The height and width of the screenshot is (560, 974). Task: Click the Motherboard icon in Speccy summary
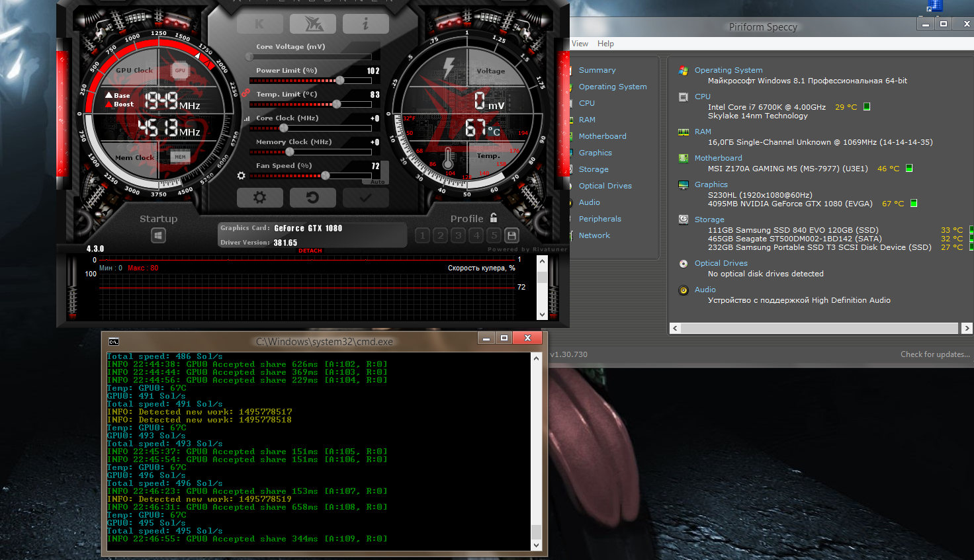[x=684, y=158]
